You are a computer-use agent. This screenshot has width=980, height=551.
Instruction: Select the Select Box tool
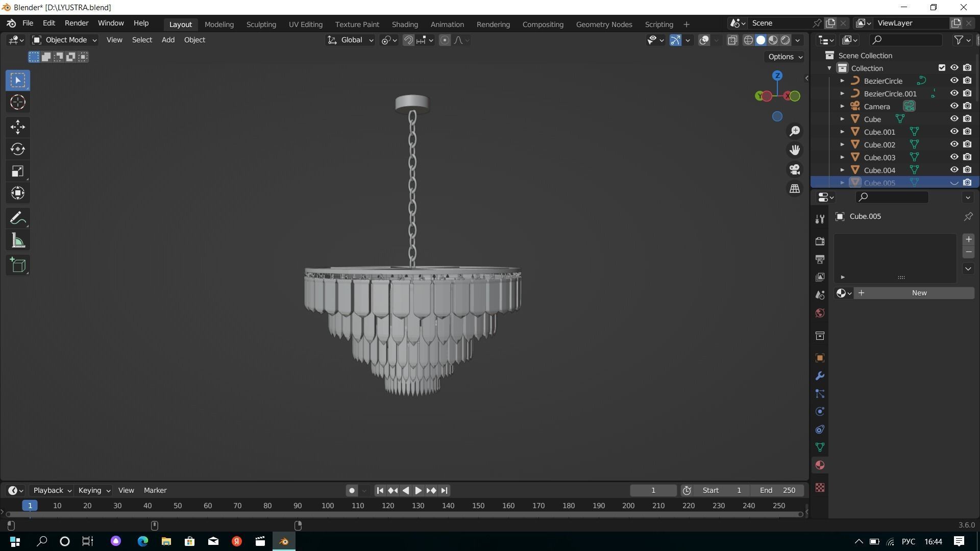click(18, 80)
